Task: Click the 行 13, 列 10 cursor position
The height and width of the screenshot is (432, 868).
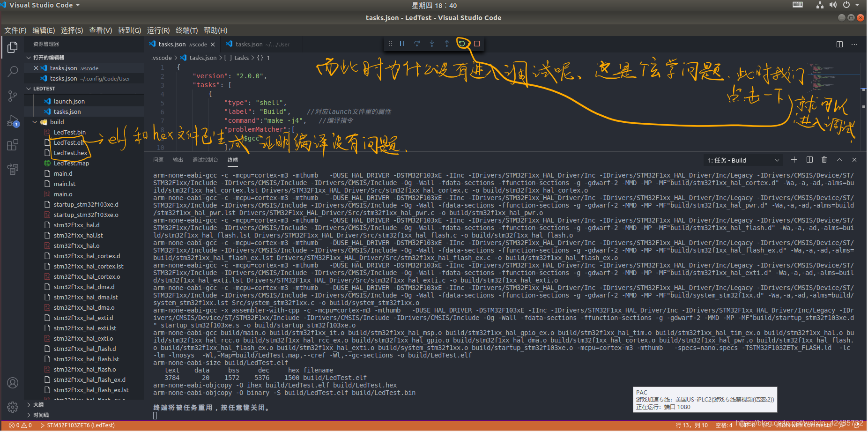Action: coord(691,425)
